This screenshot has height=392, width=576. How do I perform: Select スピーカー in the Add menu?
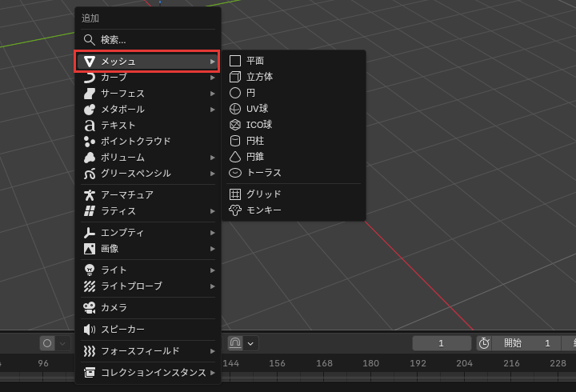[148, 329]
